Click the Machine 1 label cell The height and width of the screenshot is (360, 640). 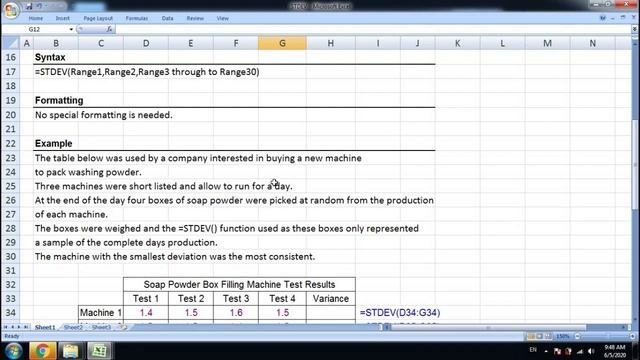101,313
